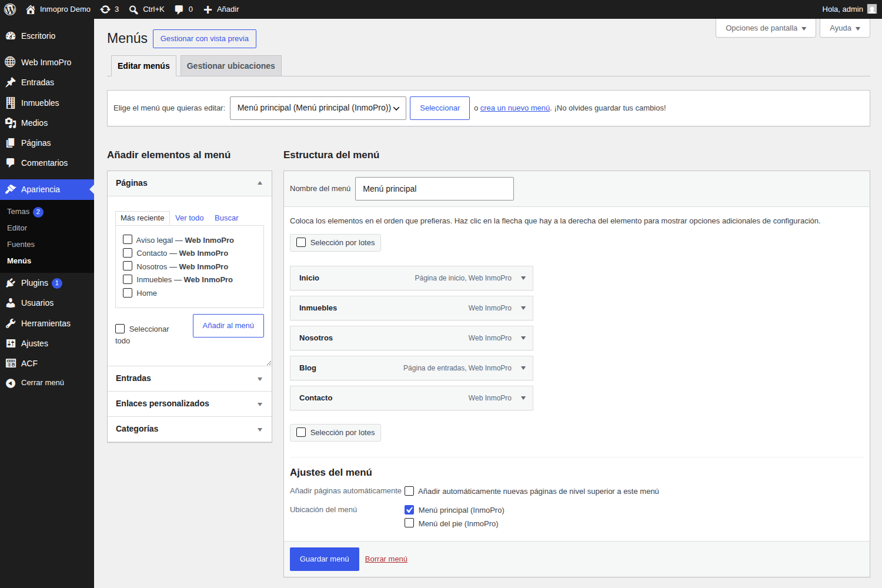Click the pages panel resize handle

(x=269, y=363)
